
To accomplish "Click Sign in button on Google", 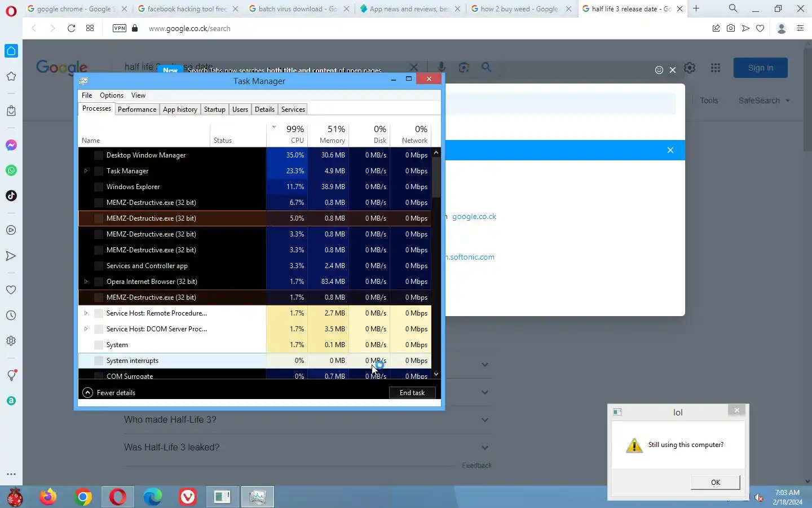I will coord(761,68).
